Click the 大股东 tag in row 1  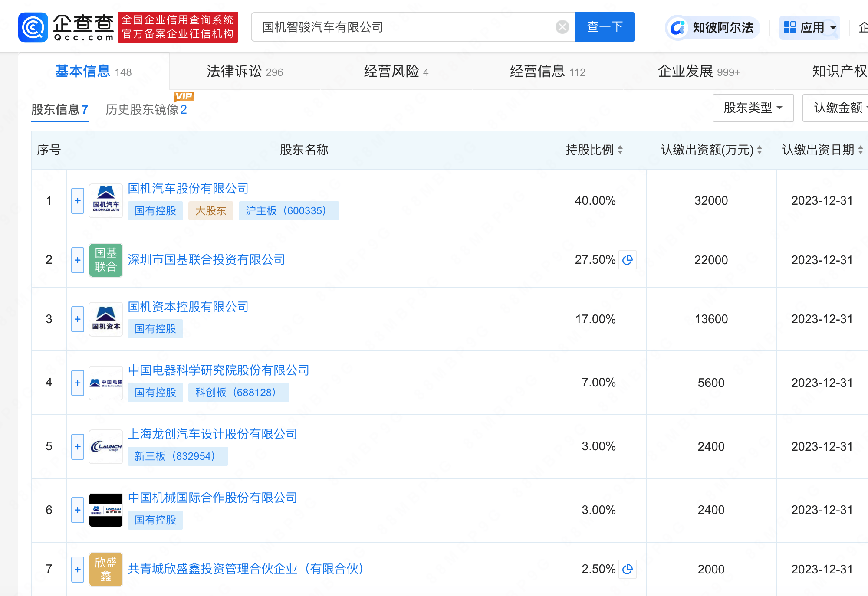[211, 211]
